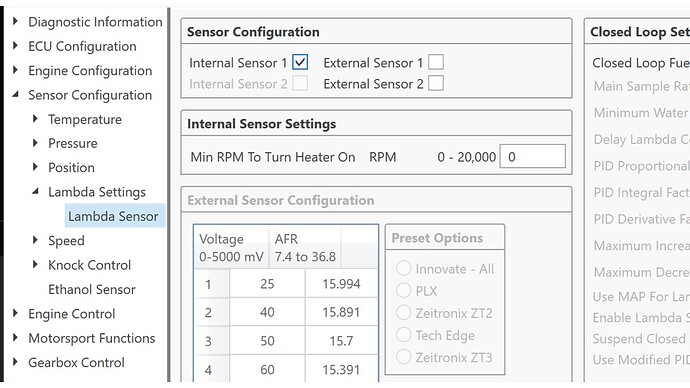The height and width of the screenshot is (388, 690).
Task: Expand the Temperature sub-node
Action: click(x=35, y=118)
